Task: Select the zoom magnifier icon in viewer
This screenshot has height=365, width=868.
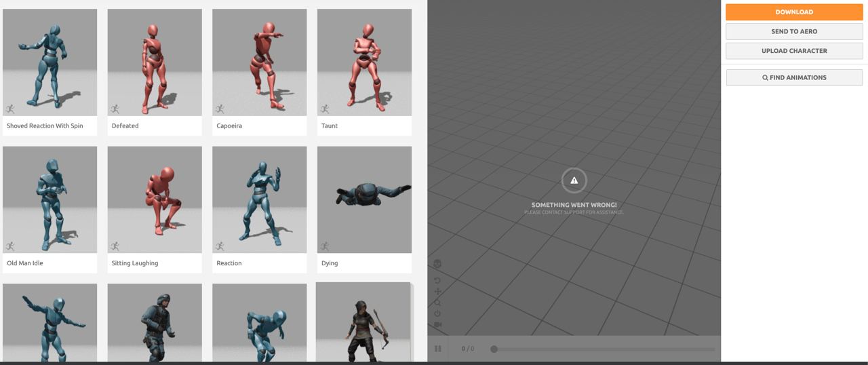Action: [x=437, y=303]
